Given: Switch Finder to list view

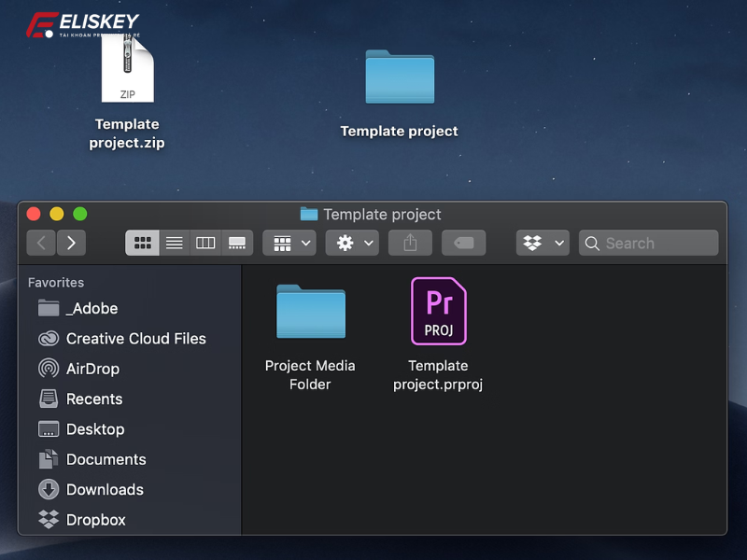Looking at the screenshot, I should [x=174, y=243].
